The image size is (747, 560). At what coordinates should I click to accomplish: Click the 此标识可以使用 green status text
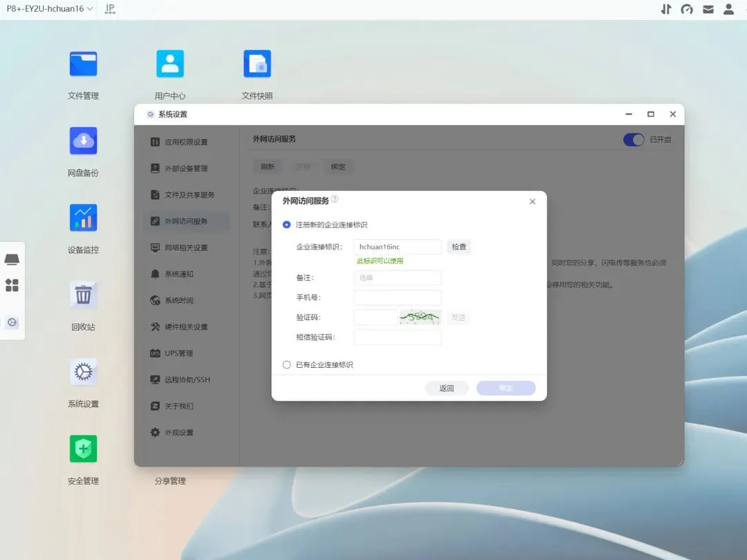tap(380, 261)
